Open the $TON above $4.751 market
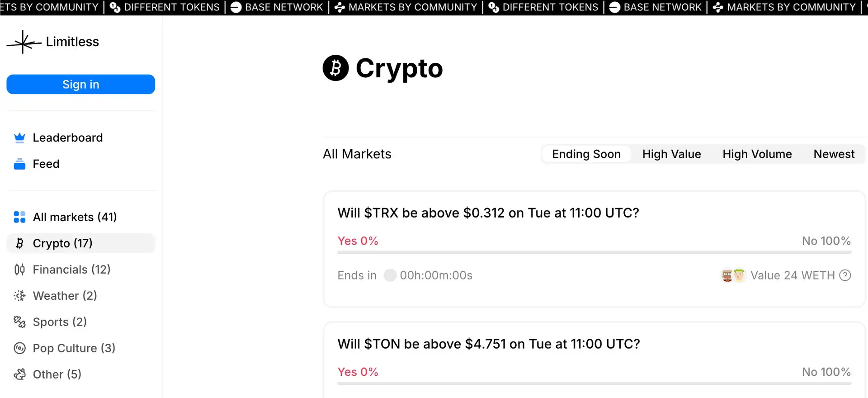Viewport: 868px width, 398px height. [x=488, y=344]
